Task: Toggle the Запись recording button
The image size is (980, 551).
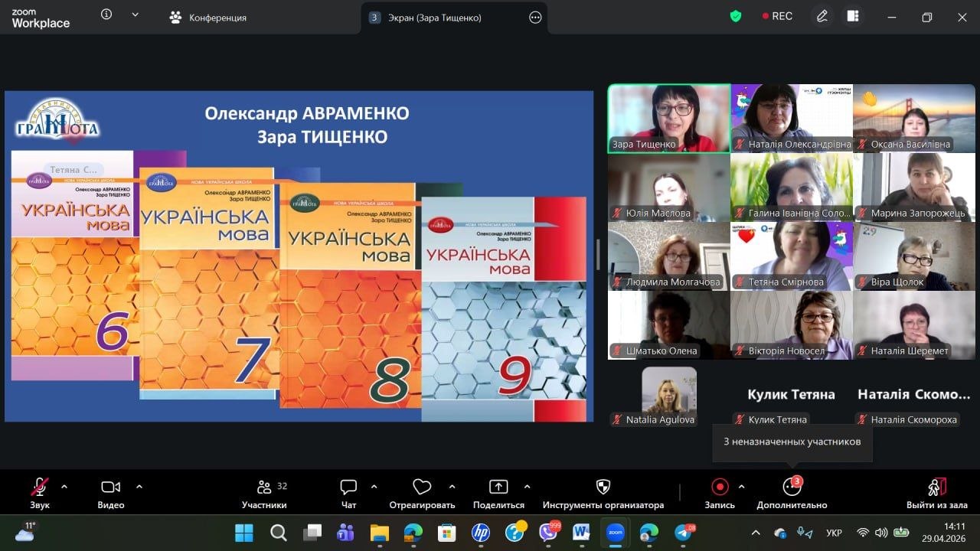Action: tap(720, 494)
